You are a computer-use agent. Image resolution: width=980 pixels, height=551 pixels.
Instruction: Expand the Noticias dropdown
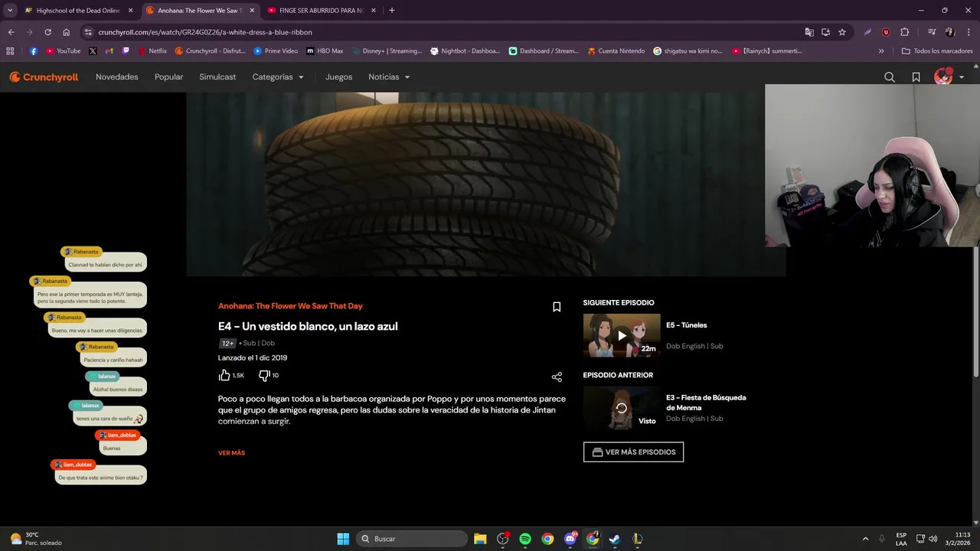point(389,77)
